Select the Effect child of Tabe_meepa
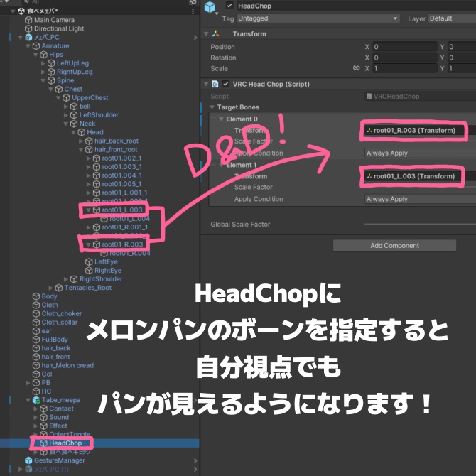476x476 pixels. point(58,426)
